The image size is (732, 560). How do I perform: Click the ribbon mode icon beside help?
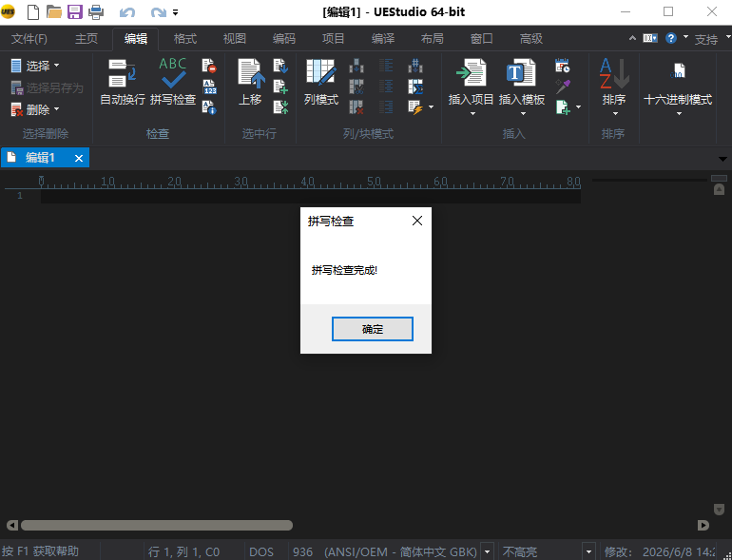(x=650, y=38)
